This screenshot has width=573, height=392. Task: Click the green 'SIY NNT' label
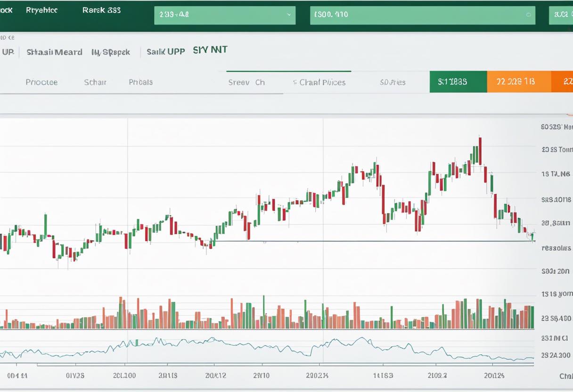tap(210, 50)
